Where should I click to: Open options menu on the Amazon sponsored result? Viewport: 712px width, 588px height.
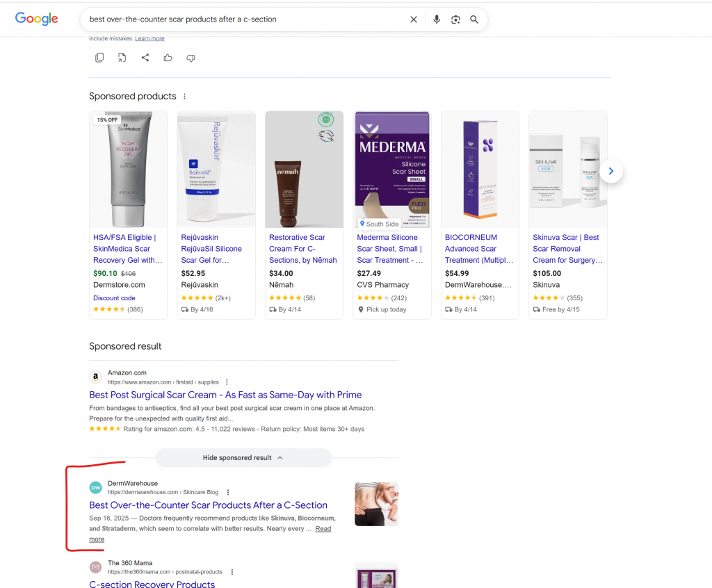coord(227,381)
